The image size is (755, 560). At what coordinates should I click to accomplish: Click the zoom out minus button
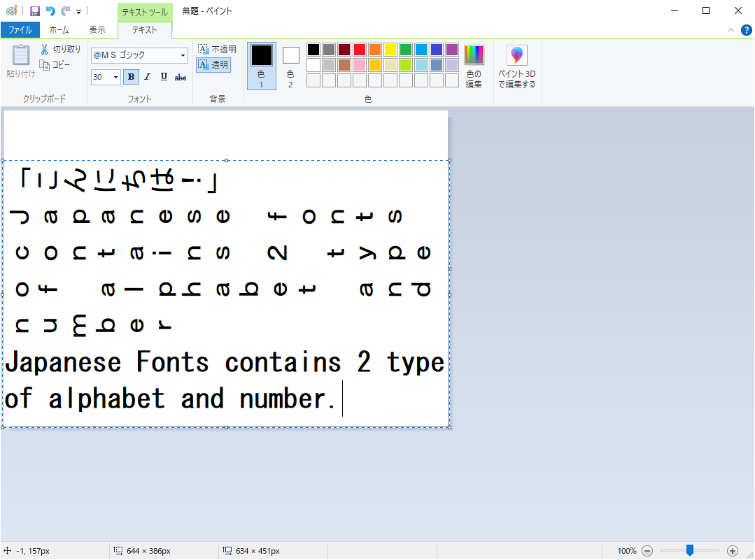(648, 551)
